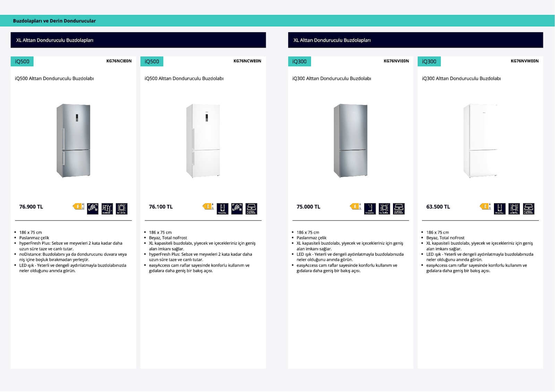The image size is (555, 392).
Task: Click 'Beyaz, Total noFrost' under the 63.500 TL fridge
Action: pyautogui.click(x=445, y=238)
